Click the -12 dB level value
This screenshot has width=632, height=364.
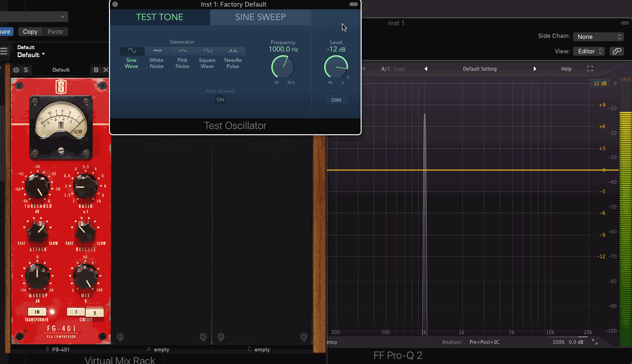pyautogui.click(x=336, y=49)
